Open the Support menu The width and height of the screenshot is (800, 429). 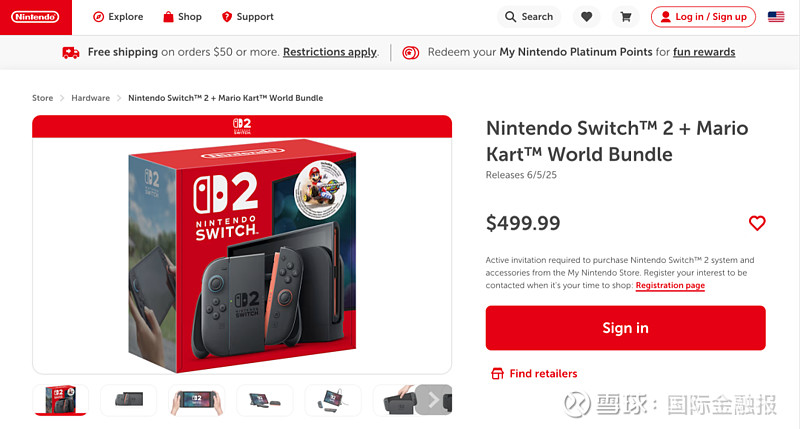tap(248, 17)
